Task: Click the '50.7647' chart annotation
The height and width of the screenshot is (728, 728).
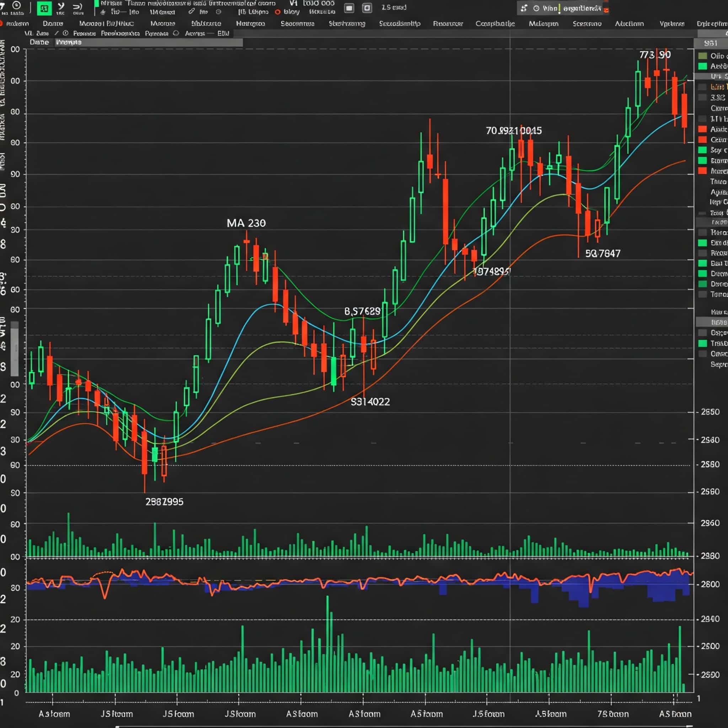Action: tap(603, 253)
